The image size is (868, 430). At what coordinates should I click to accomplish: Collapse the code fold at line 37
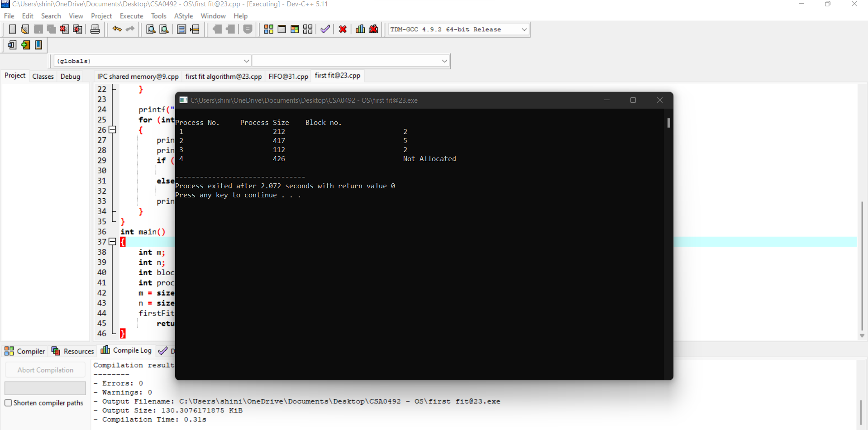(112, 242)
